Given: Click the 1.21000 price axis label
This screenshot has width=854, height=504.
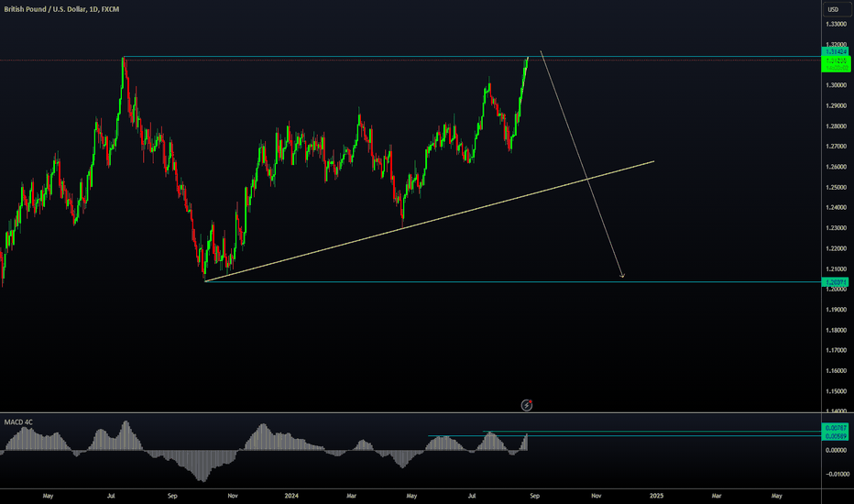Looking at the screenshot, I should (x=836, y=269).
